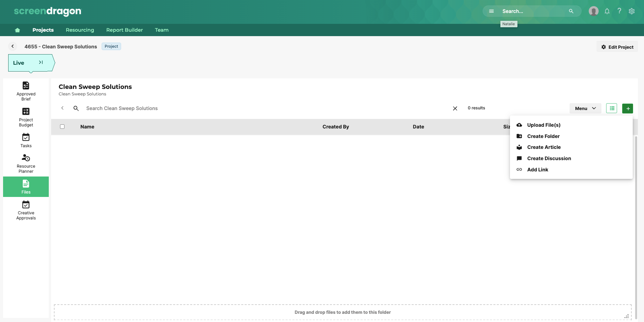This screenshot has width=644, height=322.
Task: Click the Live stage button
Action: click(31, 63)
